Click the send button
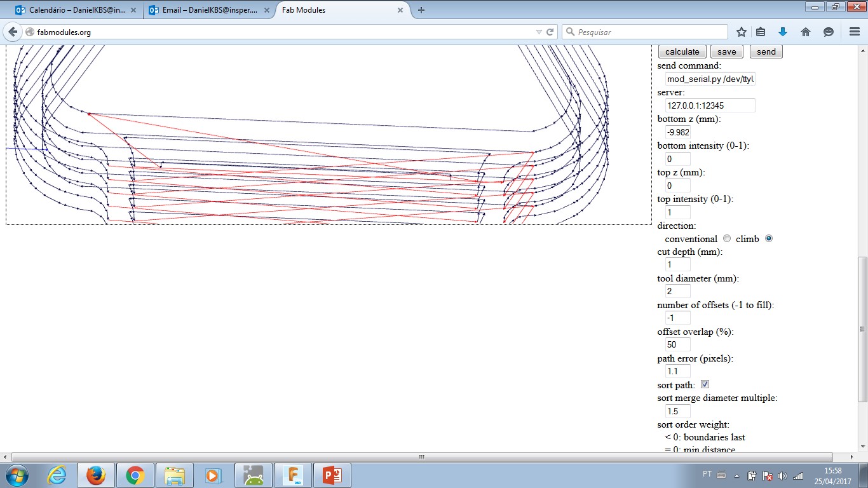This screenshot has width=868, height=488. 766,51
